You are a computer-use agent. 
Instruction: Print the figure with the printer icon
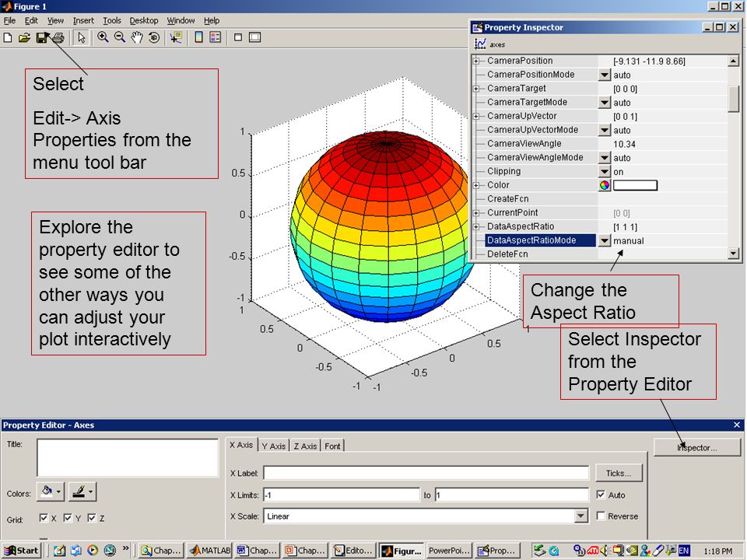pyautogui.click(x=58, y=37)
